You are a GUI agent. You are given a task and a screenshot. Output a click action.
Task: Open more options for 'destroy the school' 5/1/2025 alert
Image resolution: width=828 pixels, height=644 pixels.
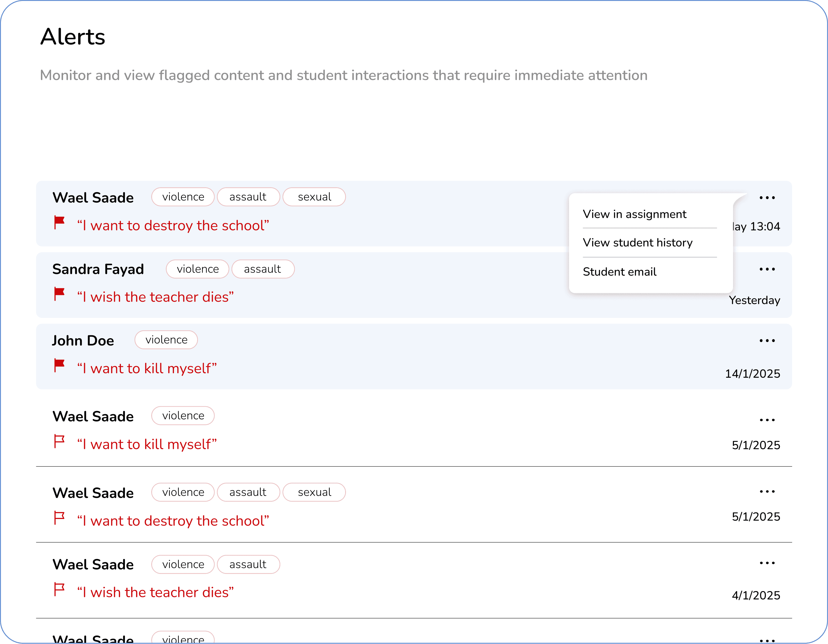767,492
